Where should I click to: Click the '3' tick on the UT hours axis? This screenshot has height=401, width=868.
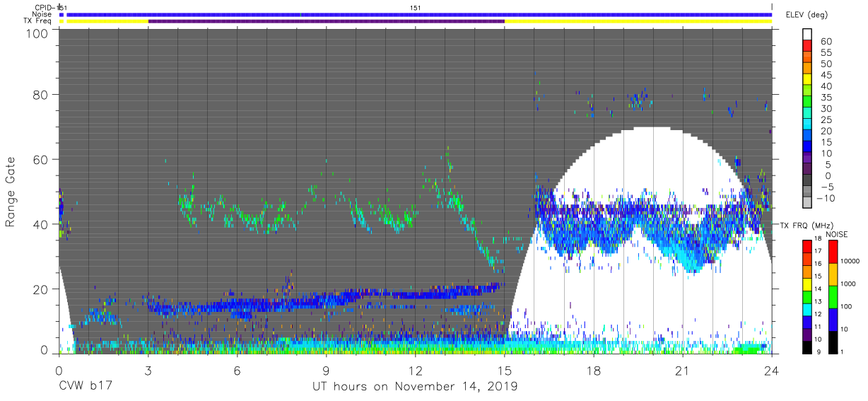tap(148, 369)
